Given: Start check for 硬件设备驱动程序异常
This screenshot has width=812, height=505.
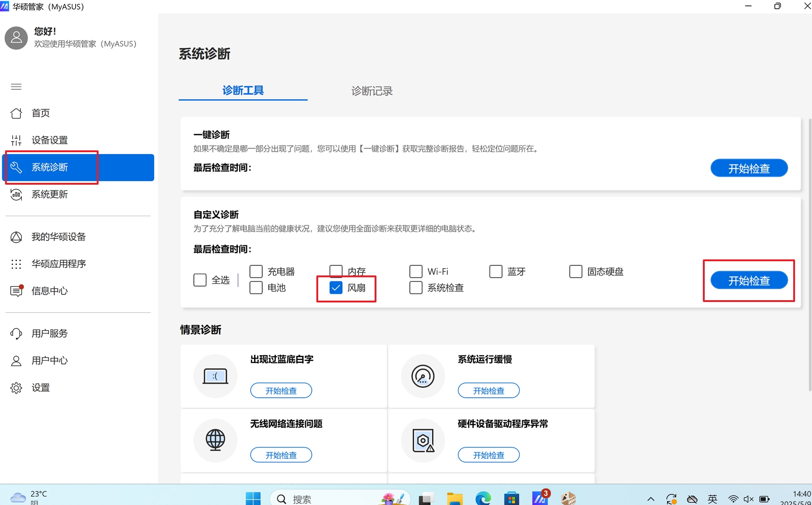Looking at the screenshot, I should point(489,455).
